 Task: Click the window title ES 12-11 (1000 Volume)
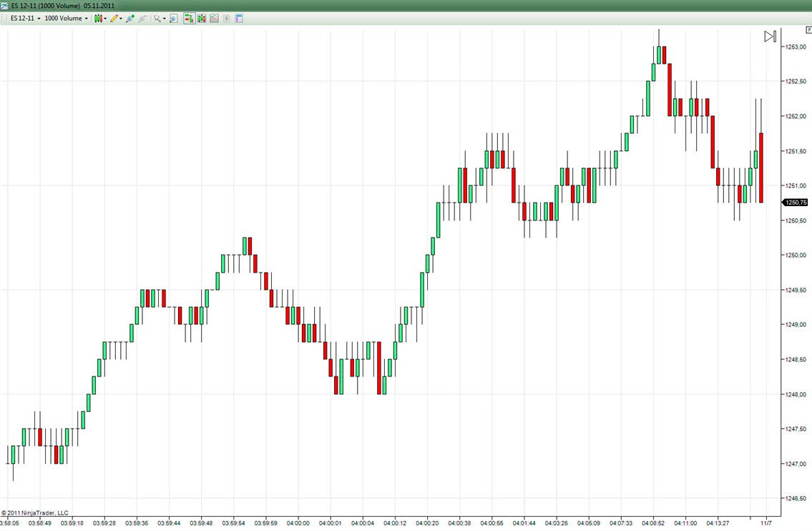(x=46, y=6)
